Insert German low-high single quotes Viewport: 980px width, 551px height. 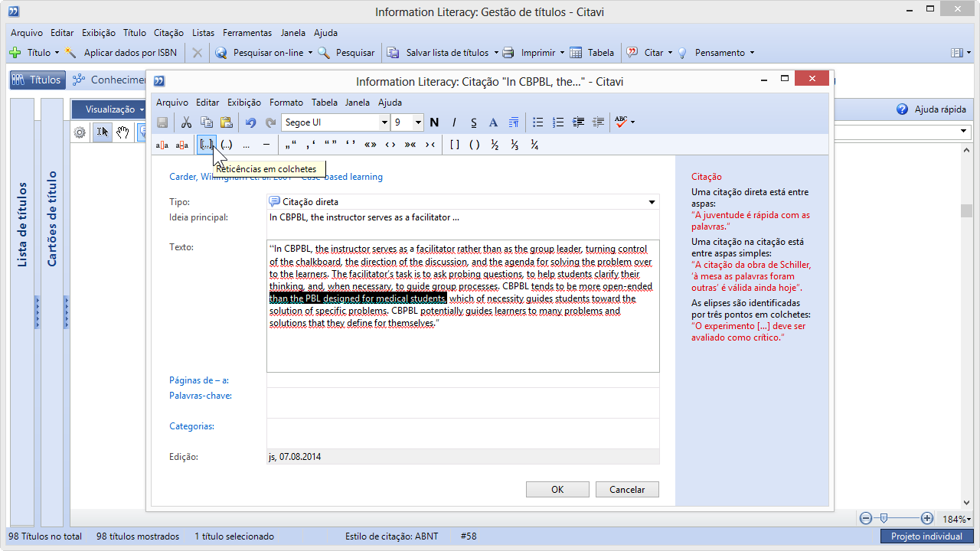click(310, 145)
